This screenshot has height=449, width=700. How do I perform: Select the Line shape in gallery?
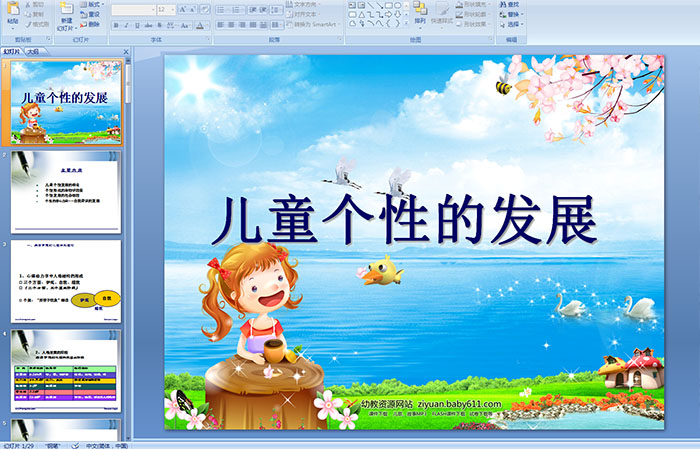371,5
